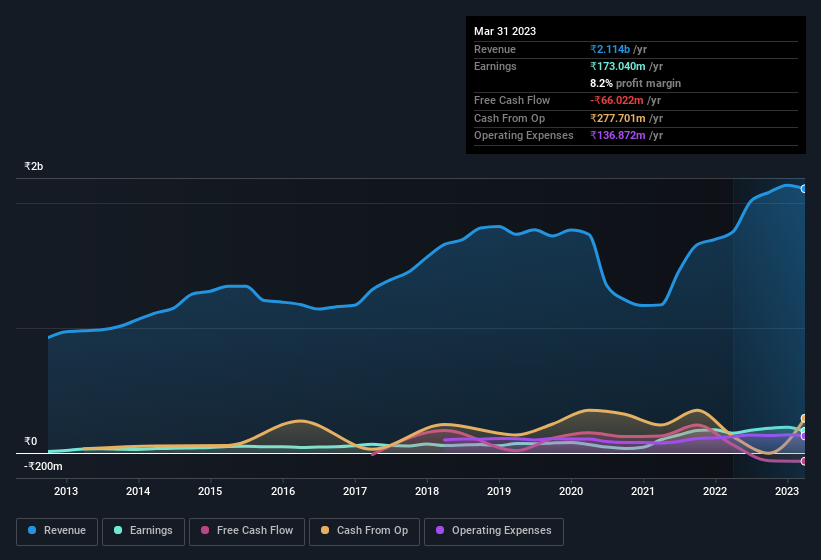The height and width of the screenshot is (560, 821).
Task: Click the Cash From Op orange endpoint marker
Action: (x=804, y=419)
